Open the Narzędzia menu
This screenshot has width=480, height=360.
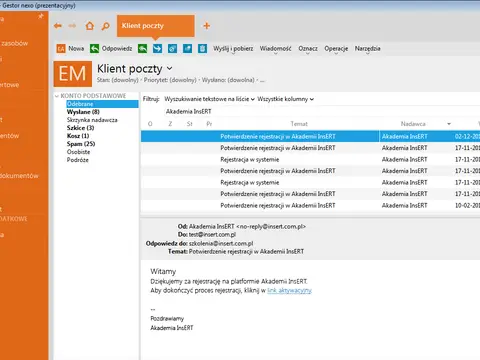click(367, 49)
